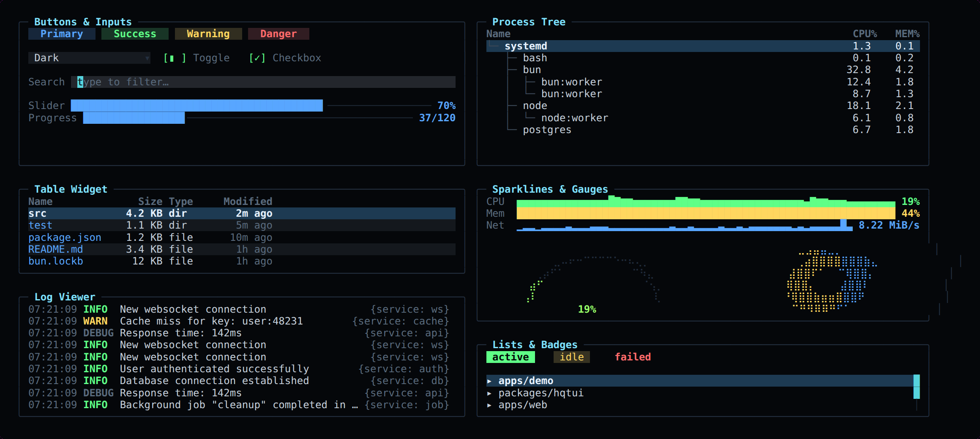Click the idle badge
The height and width of the screenshot is (439, 980).
tap(572, 357)
